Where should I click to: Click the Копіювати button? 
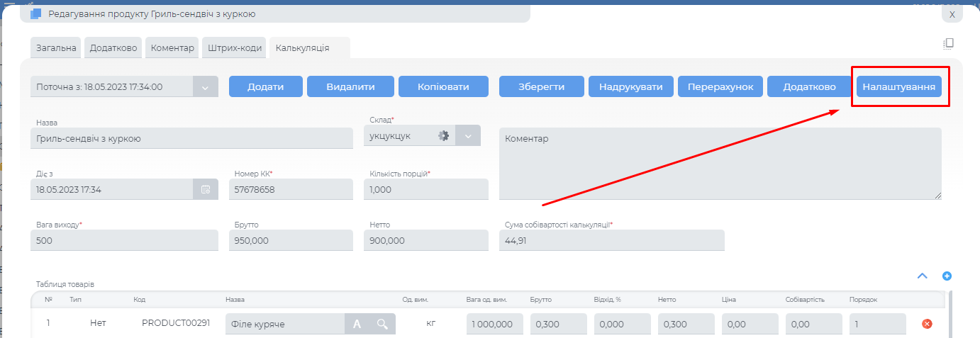pos(443,87)
